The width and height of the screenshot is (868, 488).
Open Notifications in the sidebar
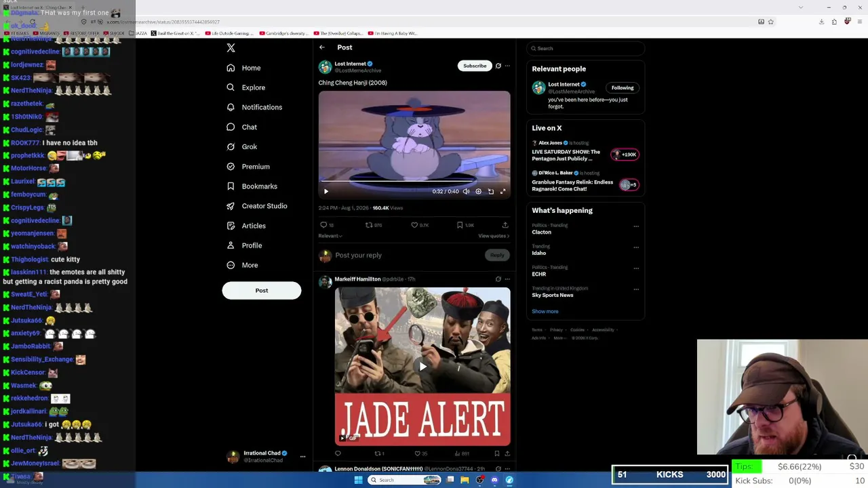point(254,107)
